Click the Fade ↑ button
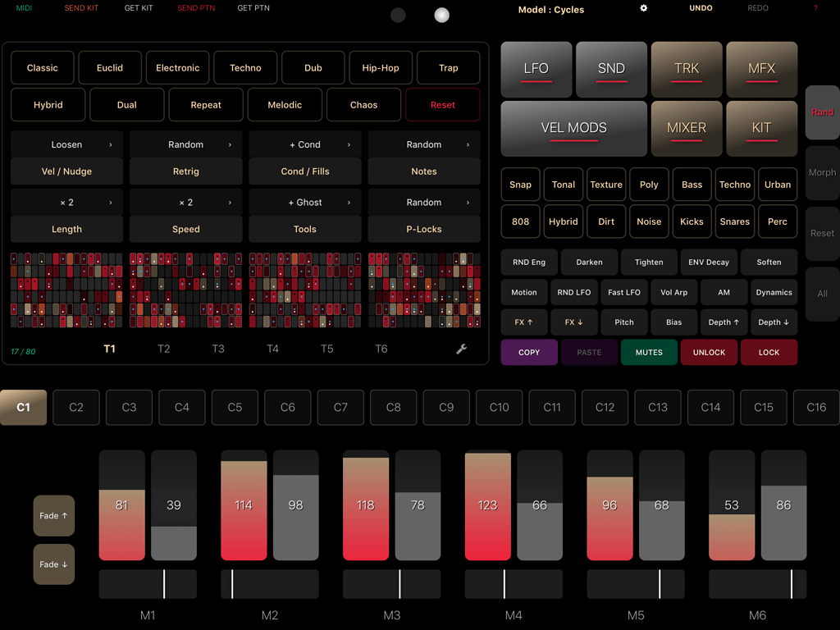The image size is (840, 630). coord(53,515)
